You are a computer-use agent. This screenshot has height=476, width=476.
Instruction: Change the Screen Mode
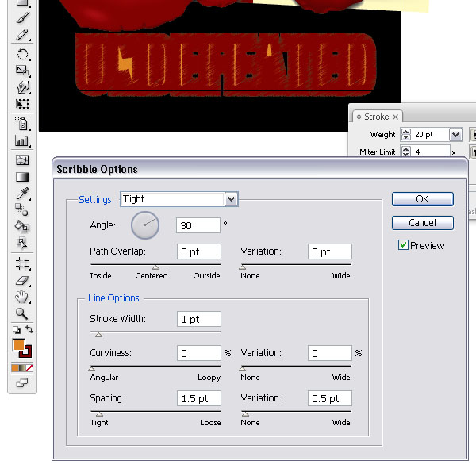[x=22, y=383]
